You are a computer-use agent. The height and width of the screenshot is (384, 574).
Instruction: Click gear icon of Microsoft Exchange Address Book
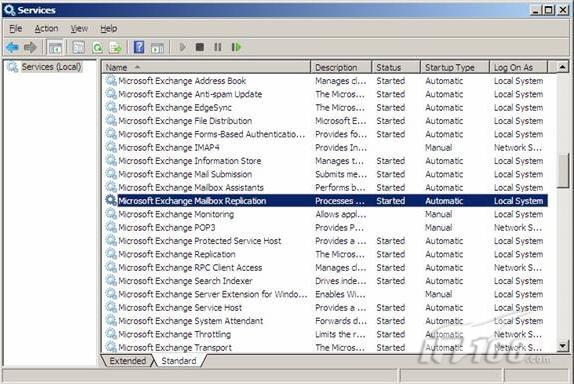coord(111,81)
